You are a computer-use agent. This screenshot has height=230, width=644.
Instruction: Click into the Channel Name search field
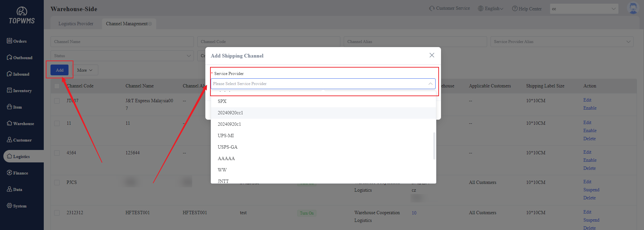click(122, 42)
